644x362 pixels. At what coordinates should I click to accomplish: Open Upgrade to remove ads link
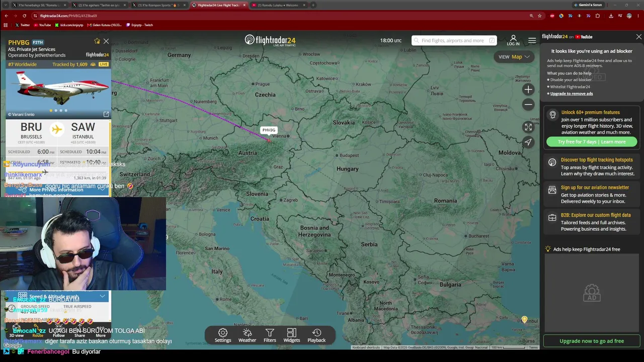click(572, 94)
